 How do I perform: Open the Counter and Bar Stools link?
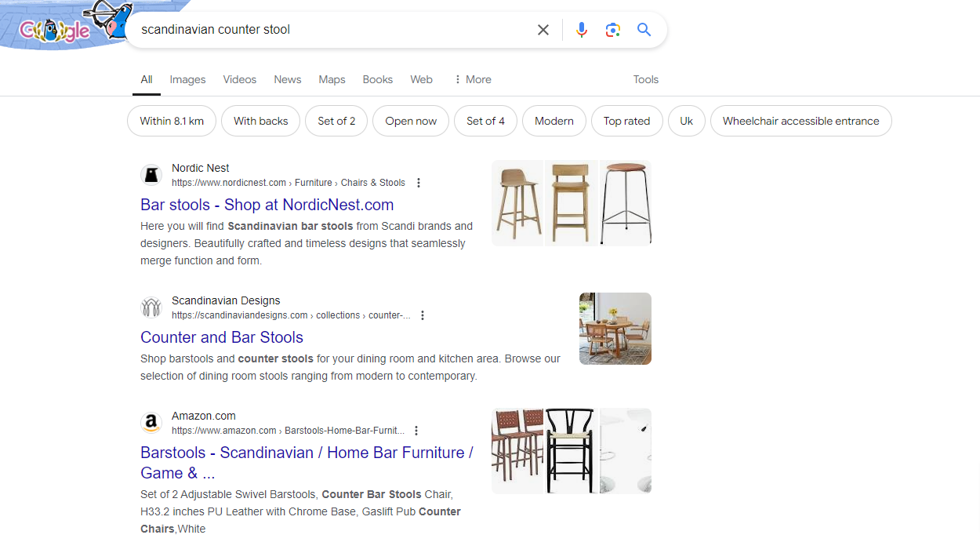[222, 337]
